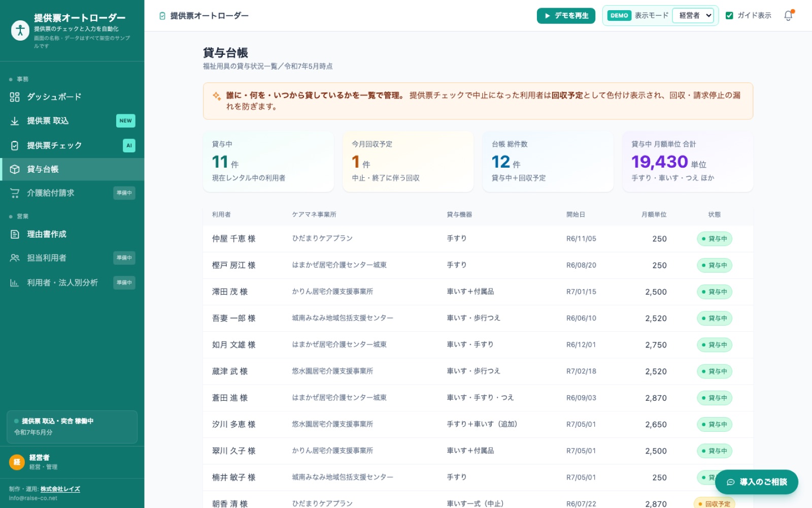This screenshot has width=812, height=508.
Task: Click the DEMO badge in top bar
Action: [x=619, y=16]
